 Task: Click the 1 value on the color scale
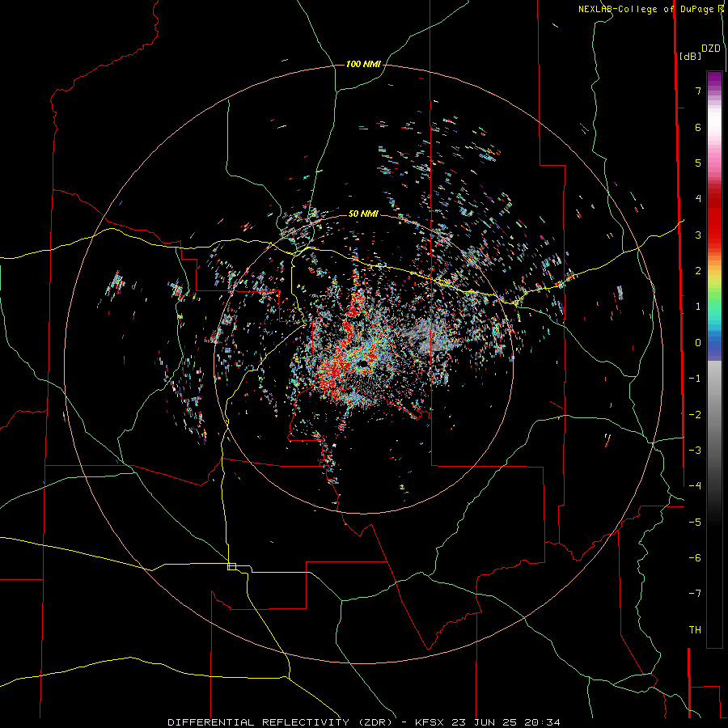pos(698,307)
